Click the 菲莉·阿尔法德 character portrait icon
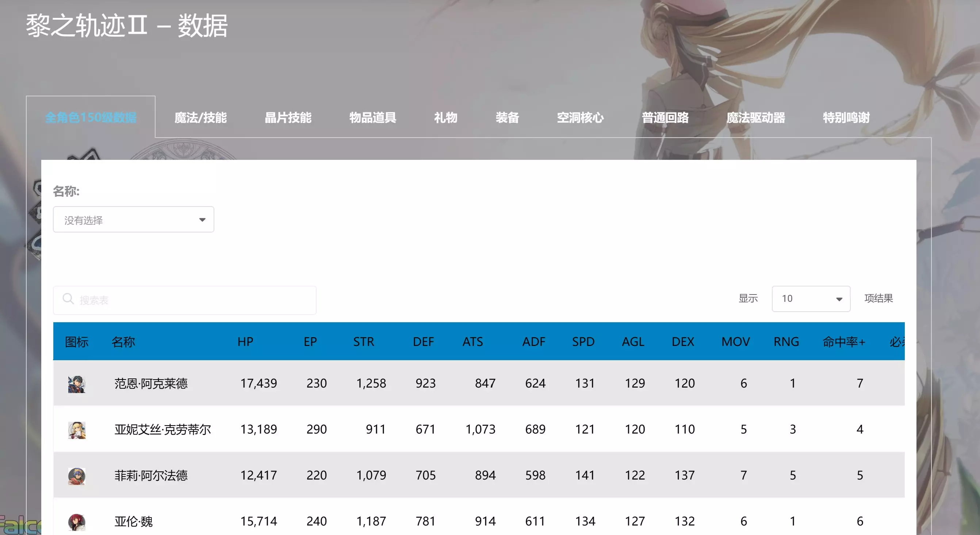980x535 pixels. [x=76, y=476]
